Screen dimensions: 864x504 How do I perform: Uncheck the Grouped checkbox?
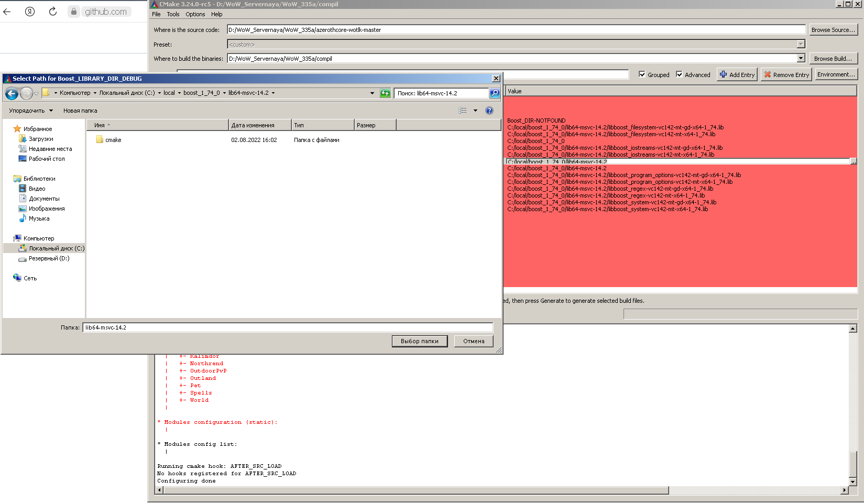pyautogui.click(x=642, y=74)
